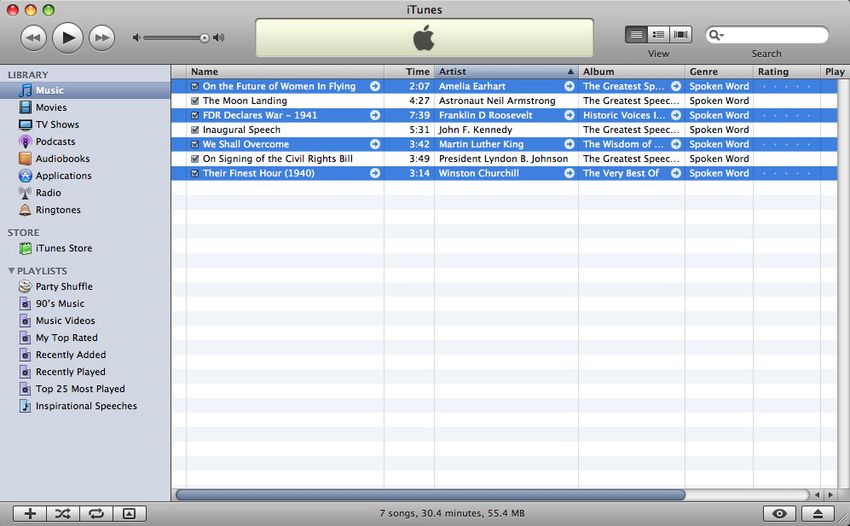Sort by the Album column header

coord(632,72)
